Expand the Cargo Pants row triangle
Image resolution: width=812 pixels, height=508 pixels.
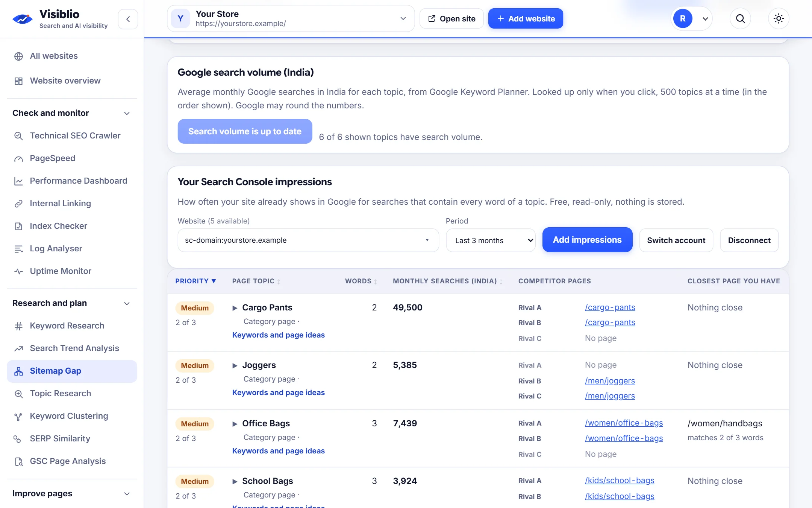coord(235,308)
